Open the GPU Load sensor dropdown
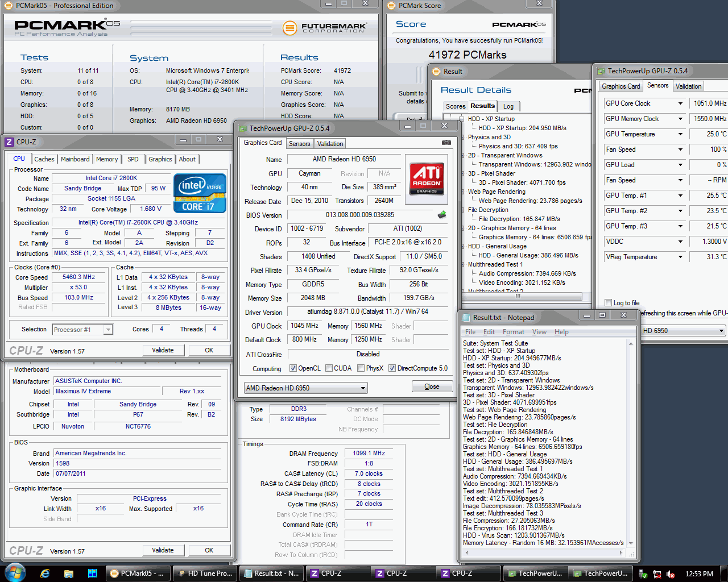The width and height of the screenshot is (728, 582). [680, 165]
